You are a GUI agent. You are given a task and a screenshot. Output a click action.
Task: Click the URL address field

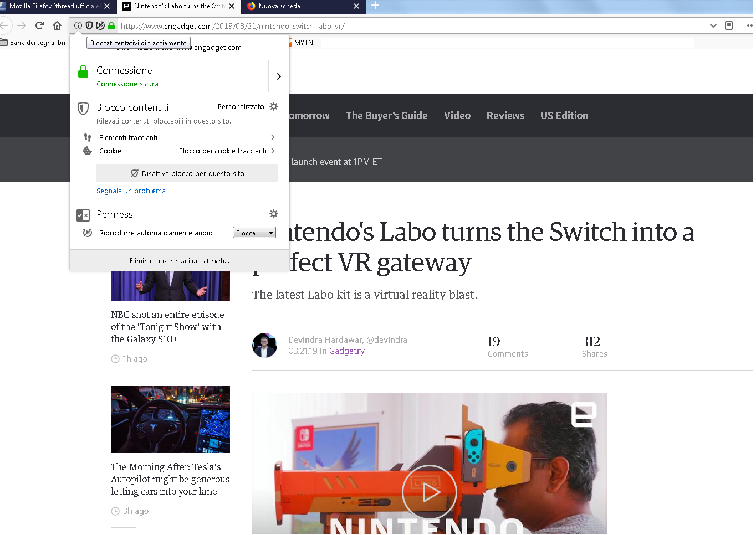410,25
